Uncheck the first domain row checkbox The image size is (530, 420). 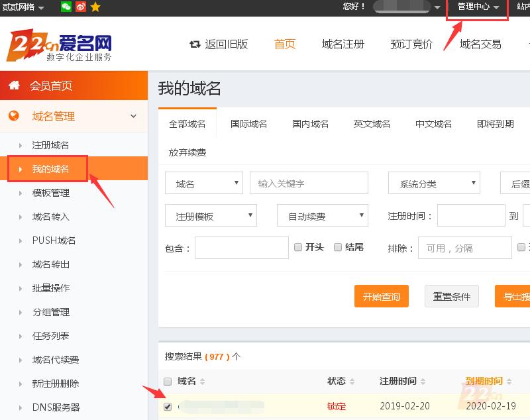(x=168, y=406)
